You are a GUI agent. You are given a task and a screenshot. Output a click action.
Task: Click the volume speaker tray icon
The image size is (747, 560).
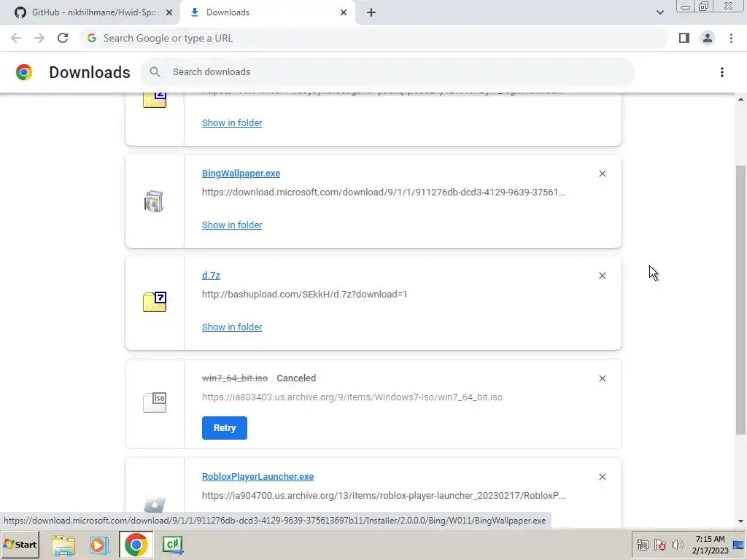point(677,545)
